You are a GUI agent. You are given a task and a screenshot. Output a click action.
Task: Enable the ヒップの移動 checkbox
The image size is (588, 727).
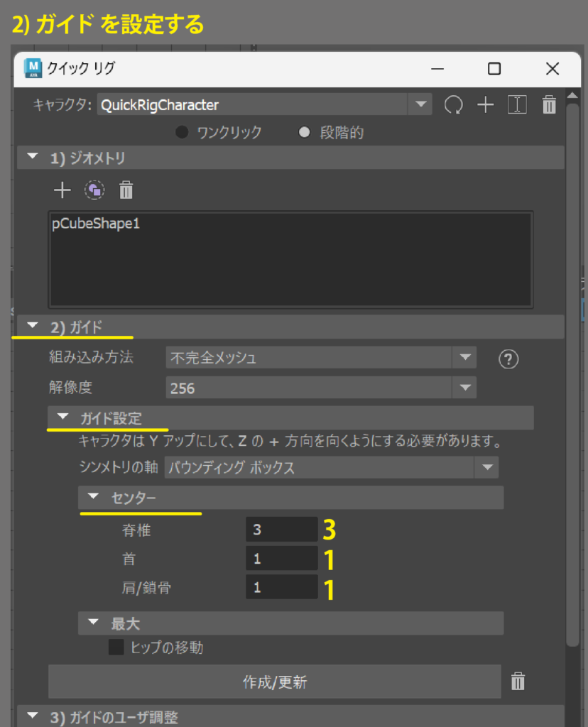[x=116, y=647]
